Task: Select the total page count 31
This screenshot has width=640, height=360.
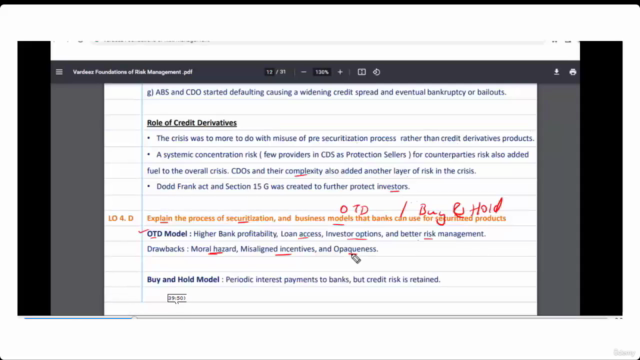Action: pos(283,72)
